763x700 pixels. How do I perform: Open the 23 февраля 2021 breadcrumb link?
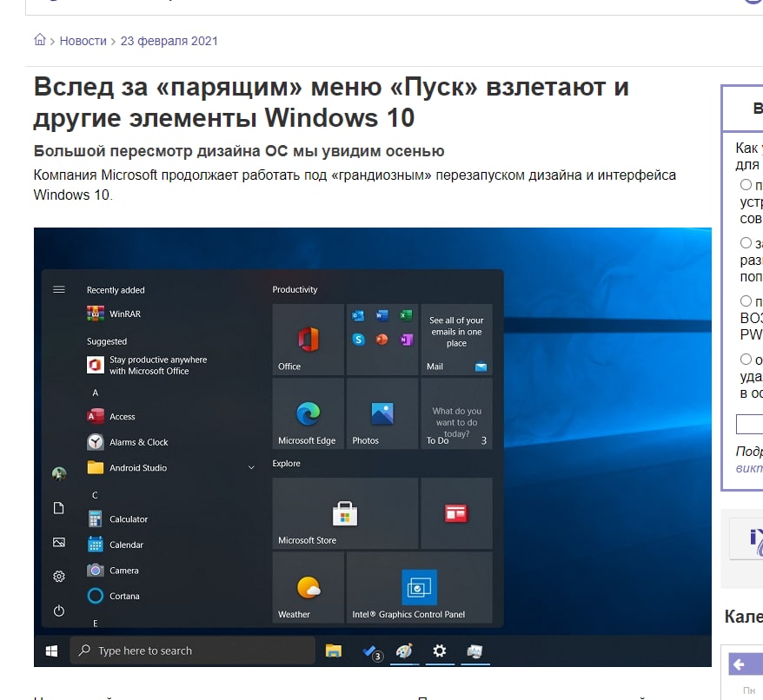(169, 41)
